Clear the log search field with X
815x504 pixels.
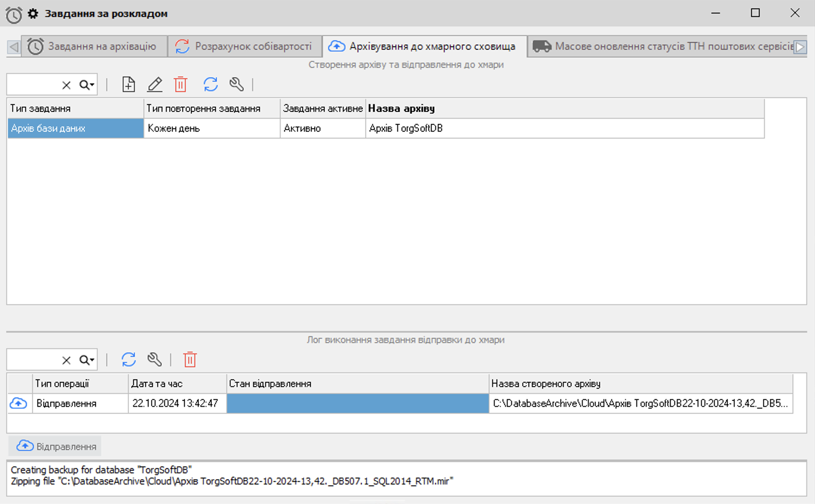(66, 360)
